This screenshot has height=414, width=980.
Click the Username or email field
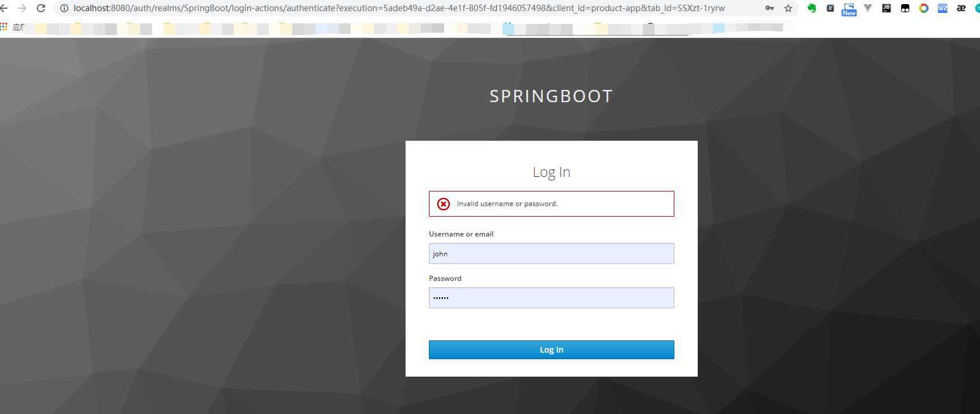pos(551,253)
